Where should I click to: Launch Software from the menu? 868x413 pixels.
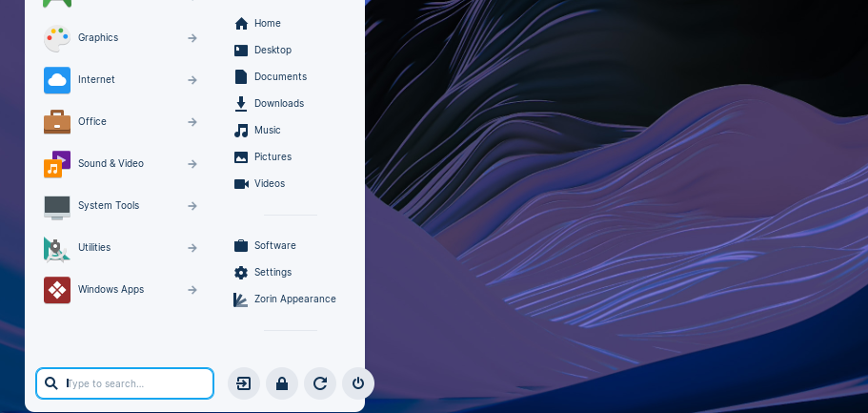[x=275, y=245]
